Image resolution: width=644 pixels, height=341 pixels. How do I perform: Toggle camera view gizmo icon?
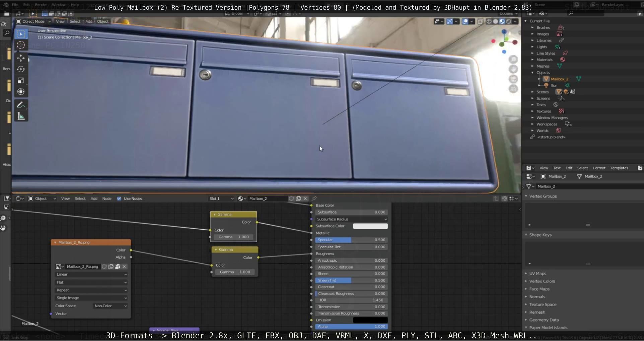click(x=513, y=79)
